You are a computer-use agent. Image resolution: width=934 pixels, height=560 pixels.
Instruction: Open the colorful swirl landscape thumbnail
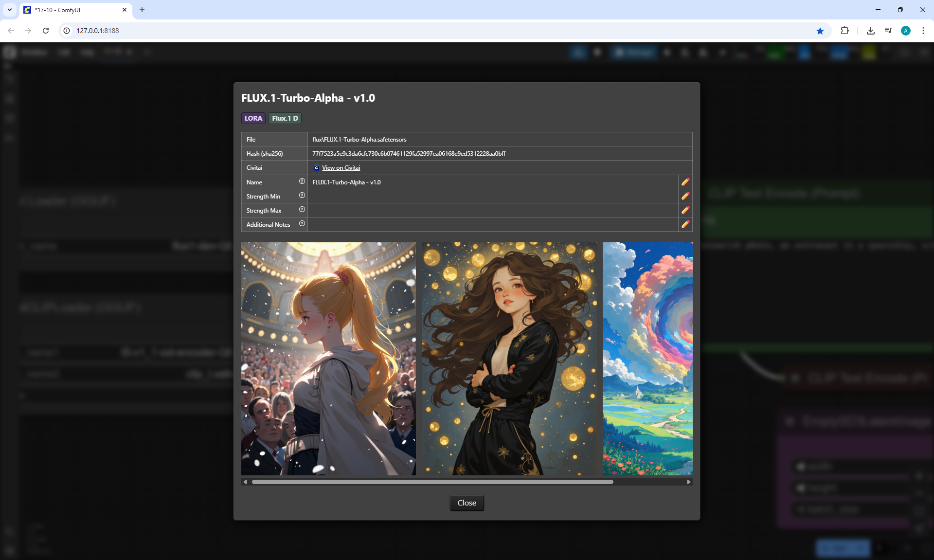(x=647, y=359)
